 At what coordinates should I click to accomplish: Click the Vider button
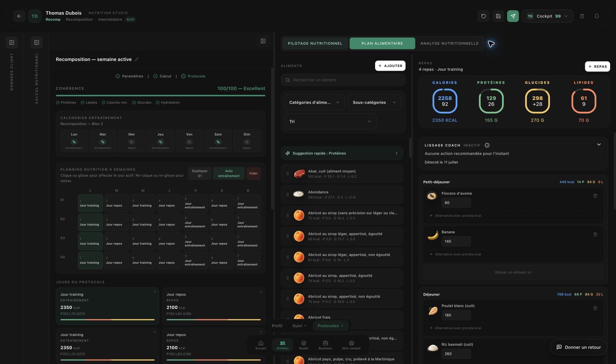coord(253,174)
